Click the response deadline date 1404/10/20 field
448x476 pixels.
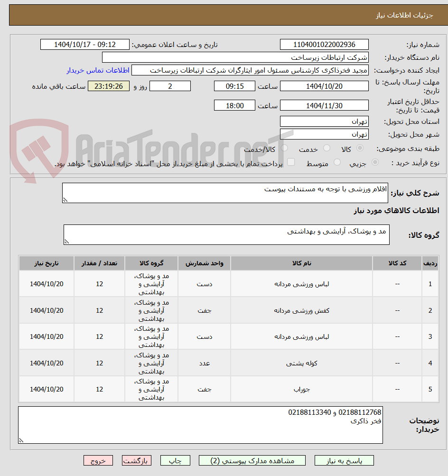pyautogui.click(x=324, y=86)
